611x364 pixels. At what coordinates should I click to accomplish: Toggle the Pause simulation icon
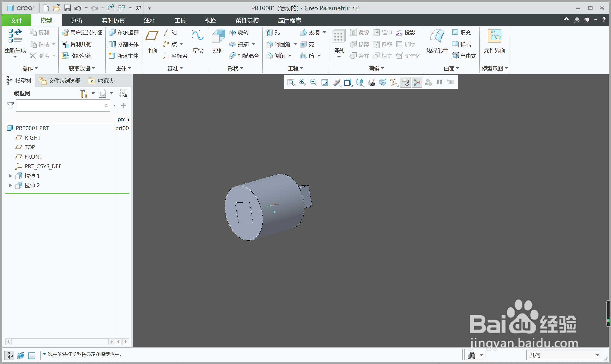439,82
